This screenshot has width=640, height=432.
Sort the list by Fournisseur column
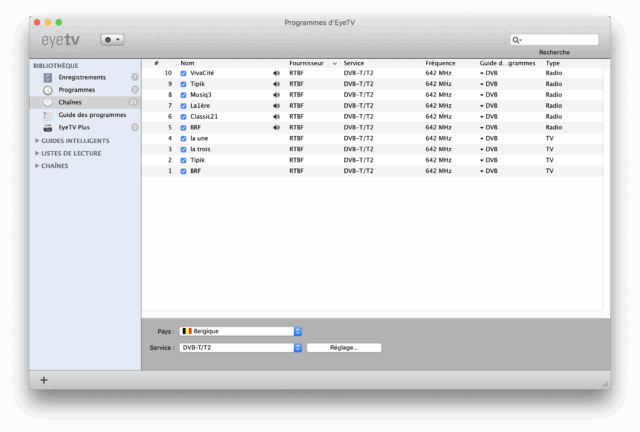click(x=310, y=63)
